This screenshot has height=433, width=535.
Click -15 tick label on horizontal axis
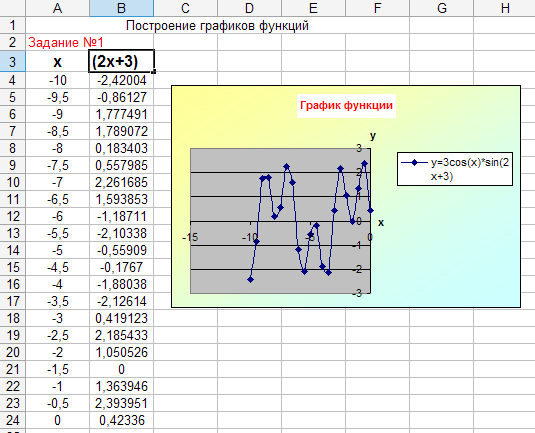pos(190,237)
